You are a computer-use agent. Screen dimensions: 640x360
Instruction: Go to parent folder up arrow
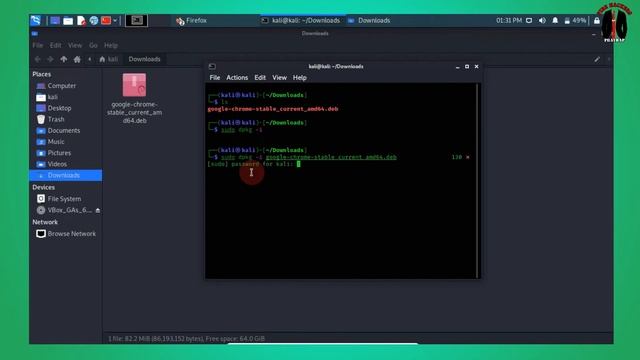point(64,59)
